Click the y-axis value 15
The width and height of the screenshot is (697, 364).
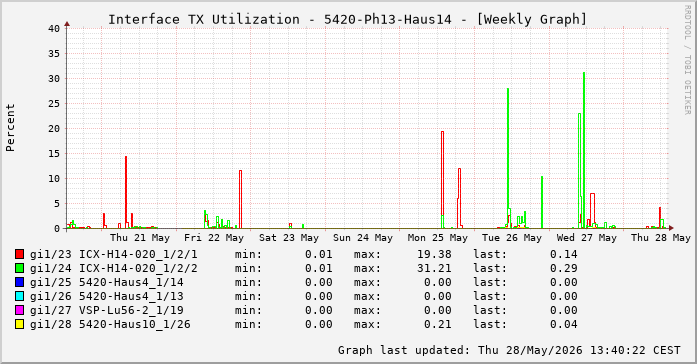54,154
